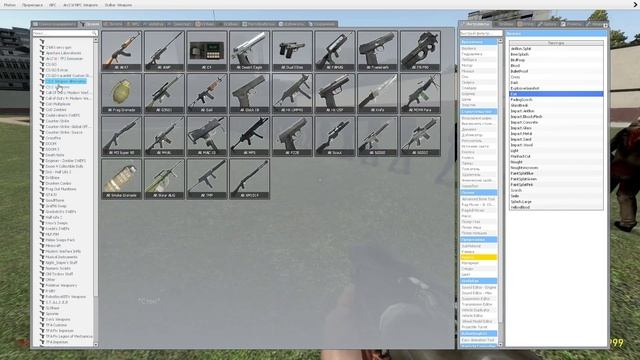Select the Suspension Editor tool
This screenshot has width=640, height=360.
click(x=478, y=299)
